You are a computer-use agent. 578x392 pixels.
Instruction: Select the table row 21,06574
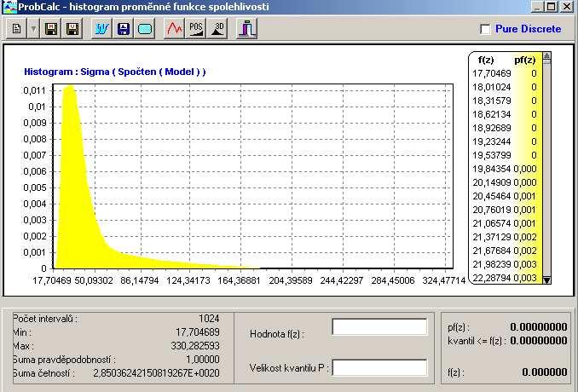[x=505, y=223]
